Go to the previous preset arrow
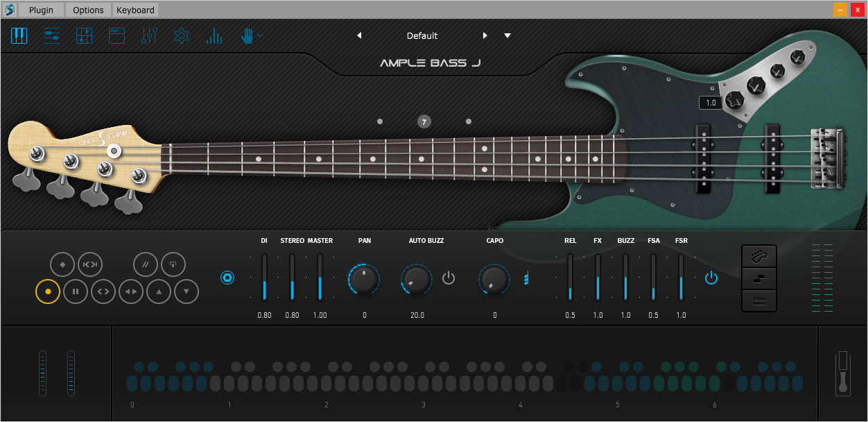Screen dimensions: 868x422 pos(359,35)
